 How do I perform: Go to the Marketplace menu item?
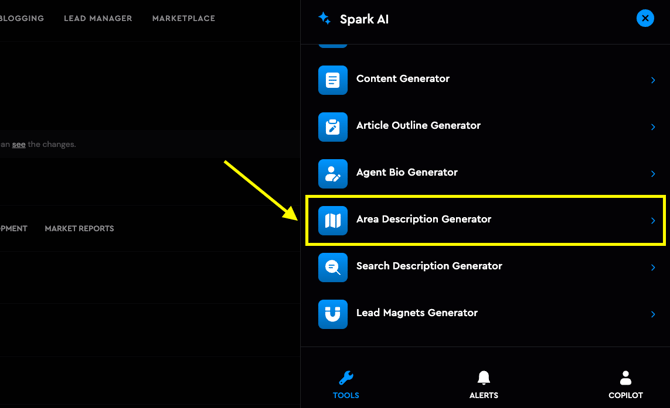183,18
